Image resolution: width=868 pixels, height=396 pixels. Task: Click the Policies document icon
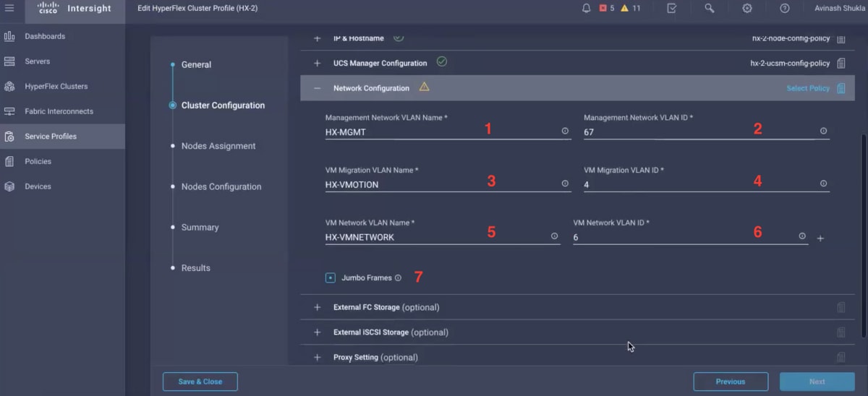[x=9, y=161]
